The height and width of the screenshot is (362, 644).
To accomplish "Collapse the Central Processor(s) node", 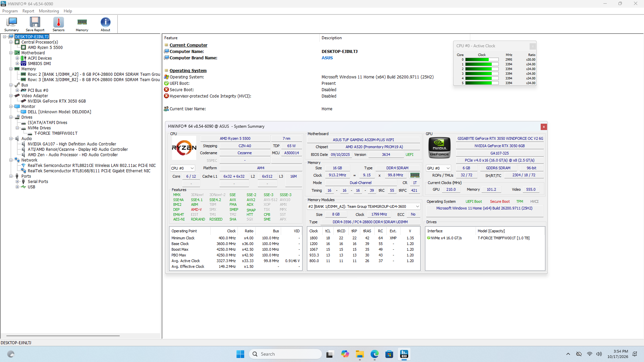I will [11, 42].
